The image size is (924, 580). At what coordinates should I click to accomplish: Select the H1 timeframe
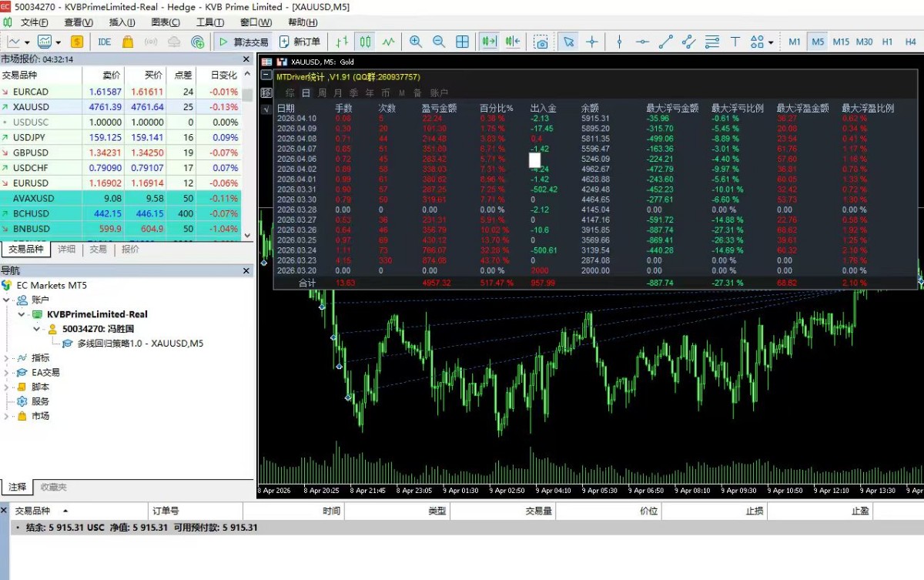pyautogui.click(x=887, y=42)
